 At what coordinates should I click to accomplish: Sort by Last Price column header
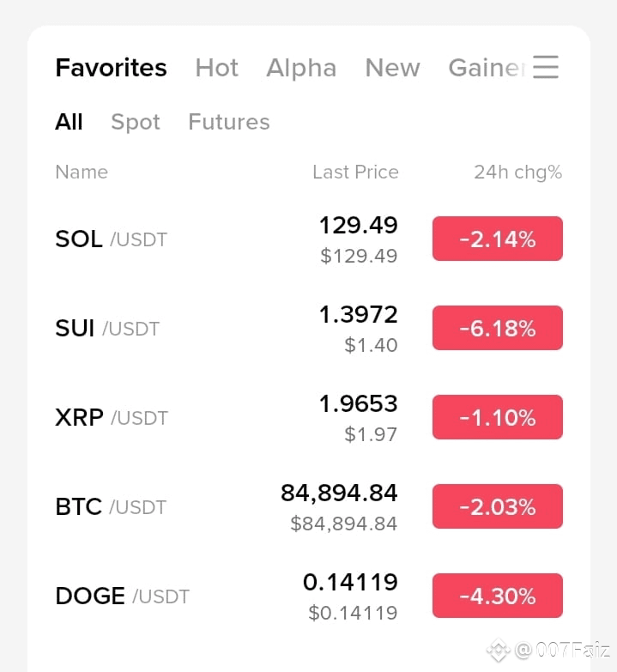coord(355,173)
